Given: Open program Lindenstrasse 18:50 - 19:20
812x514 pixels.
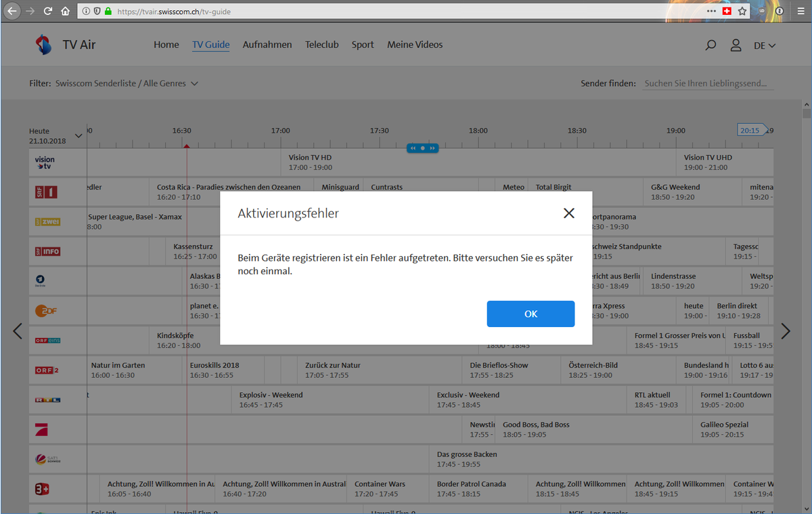Looking at the screenshot, I should point(693,281).
